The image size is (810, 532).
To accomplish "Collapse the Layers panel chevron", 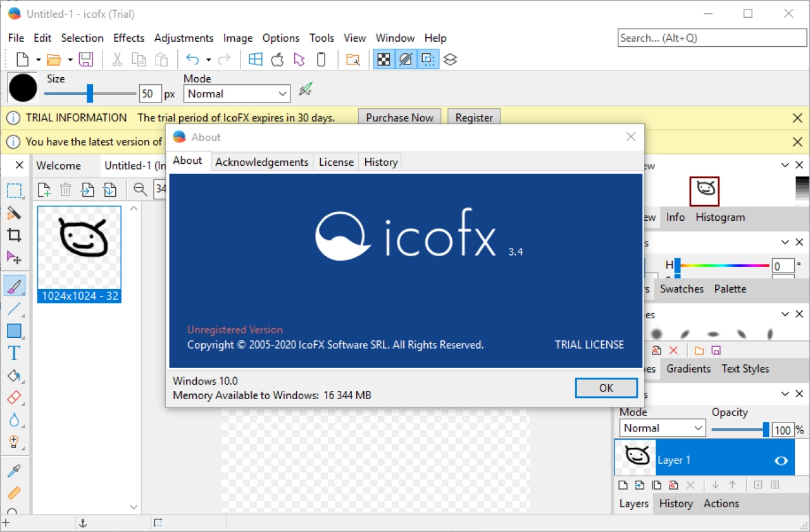I will click(785, 394).
